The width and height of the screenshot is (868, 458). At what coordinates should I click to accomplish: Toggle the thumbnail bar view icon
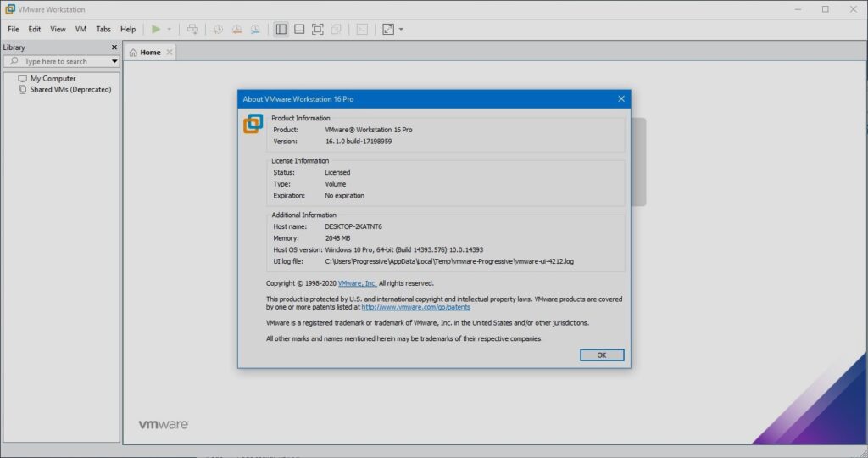[299, 29]
